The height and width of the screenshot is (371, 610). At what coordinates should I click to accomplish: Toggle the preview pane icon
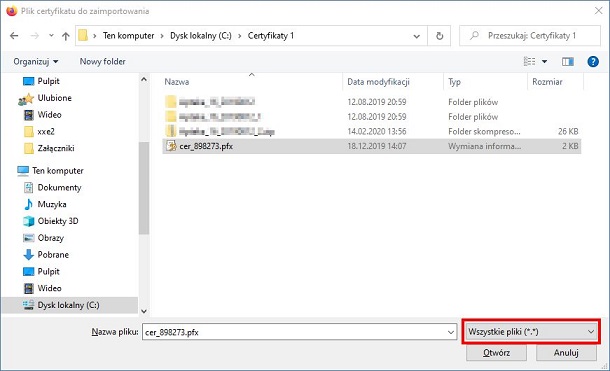pos(568,61)
